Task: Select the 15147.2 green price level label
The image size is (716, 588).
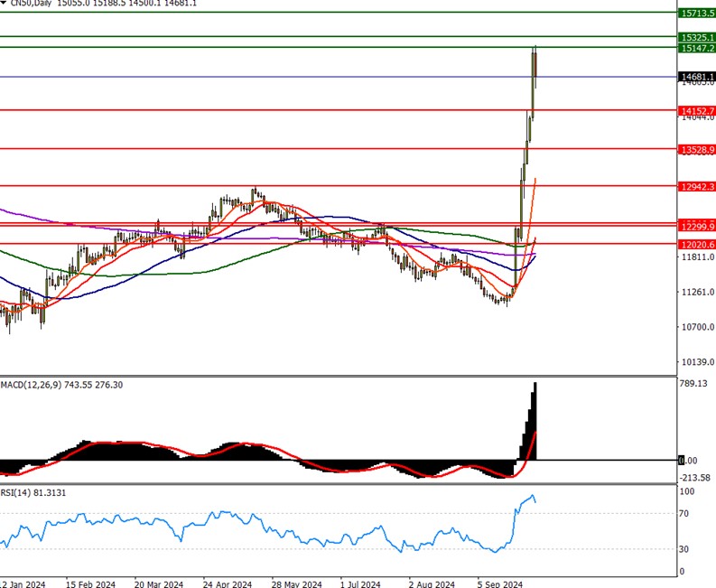Action: [x=695, y=48]
